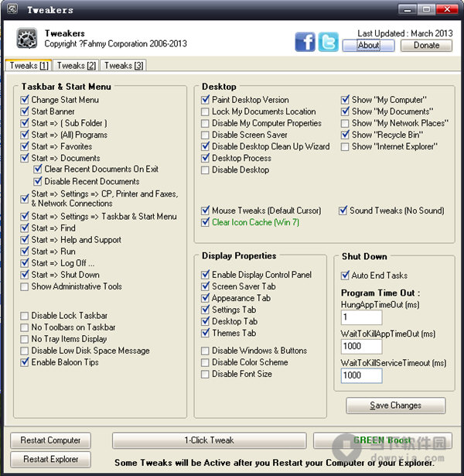
Task: Uncheck Change Start Menu
Action: coord(25,100)
